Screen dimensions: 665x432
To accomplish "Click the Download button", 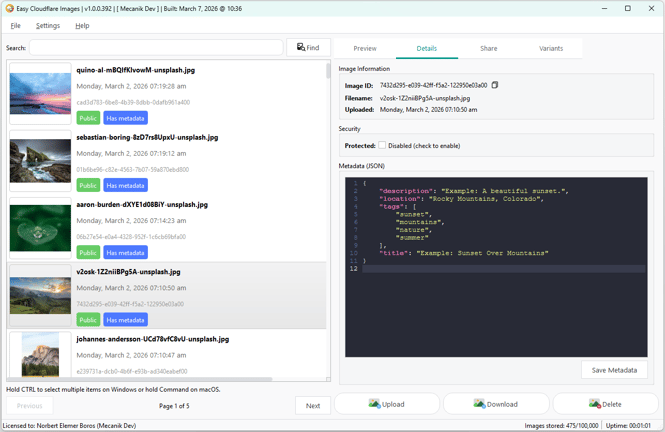I will pyautogui.click(x=496, y=404).
